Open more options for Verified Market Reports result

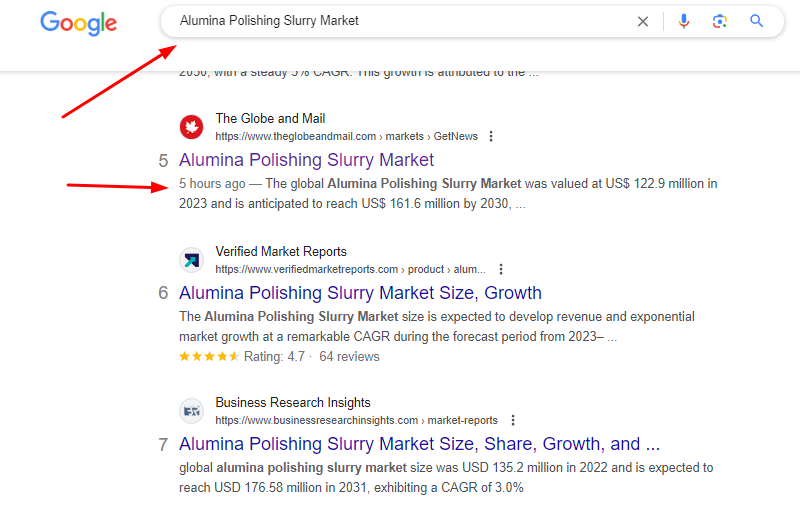coord(501,269)
